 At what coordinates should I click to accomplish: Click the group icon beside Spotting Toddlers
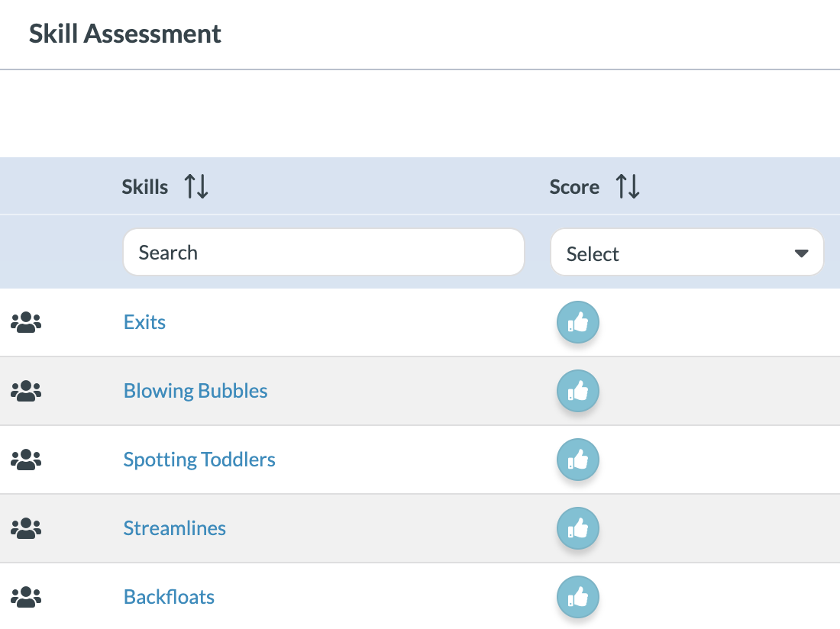click(25, 460)
